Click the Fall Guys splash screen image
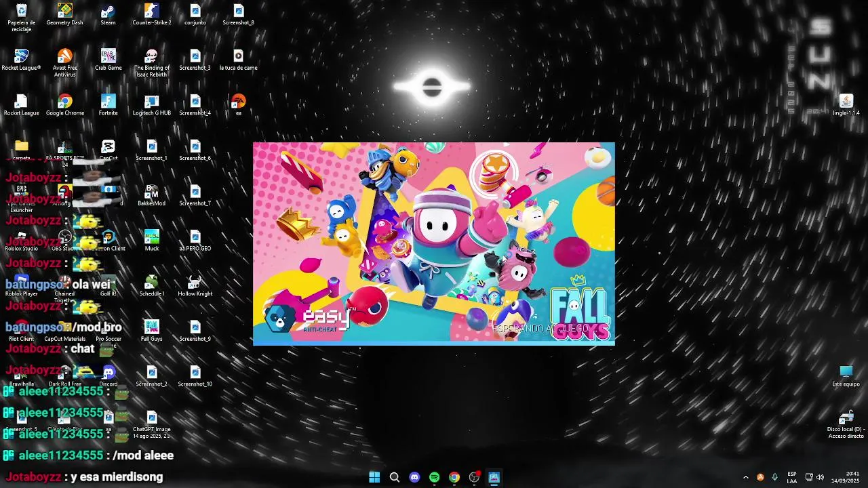Screen dimensions: 868x488 pyautogui.click(x=434, y=244)
